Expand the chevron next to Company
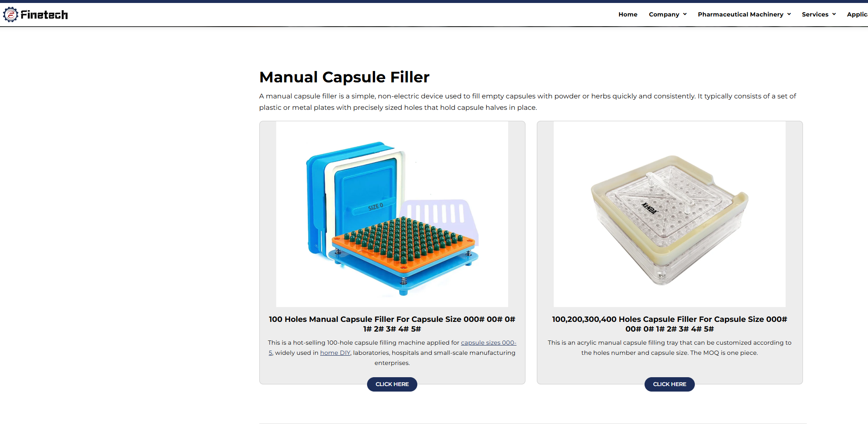 (x=685, y=14)
